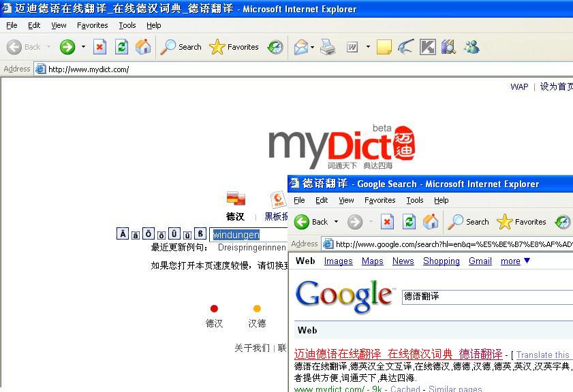573x392 pixels.
Task: Insert Ä character button
Action: point(123,233)
